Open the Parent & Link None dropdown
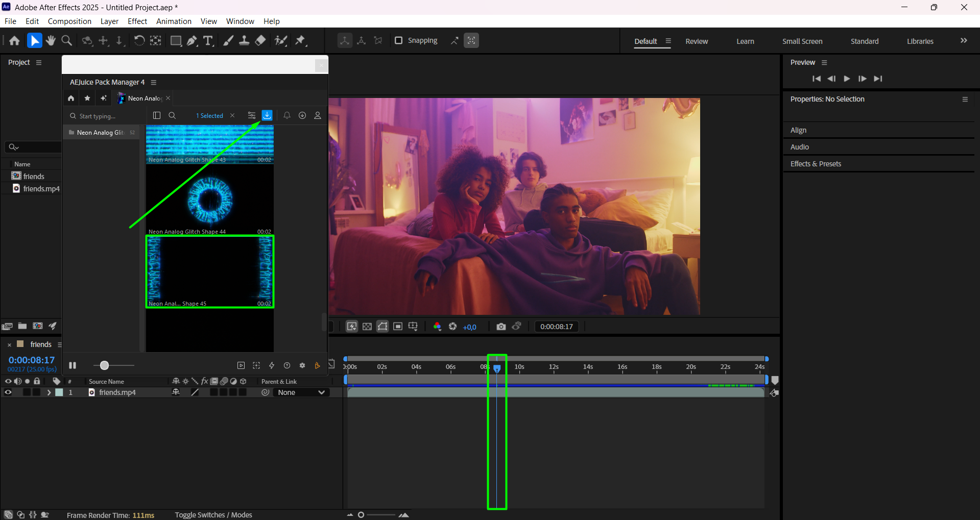This screenshot has width=980, height=520. pyautogui.click(x=301, y=392)
